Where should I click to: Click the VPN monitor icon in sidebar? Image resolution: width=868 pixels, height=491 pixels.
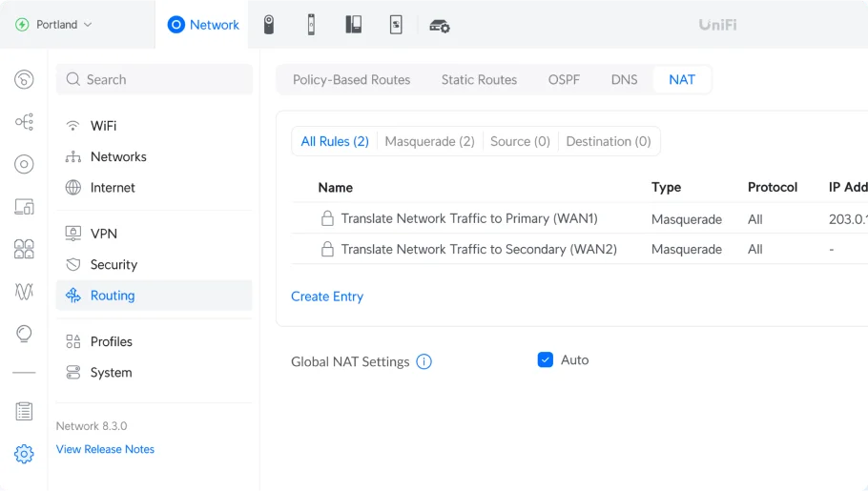tap(72, 234)
